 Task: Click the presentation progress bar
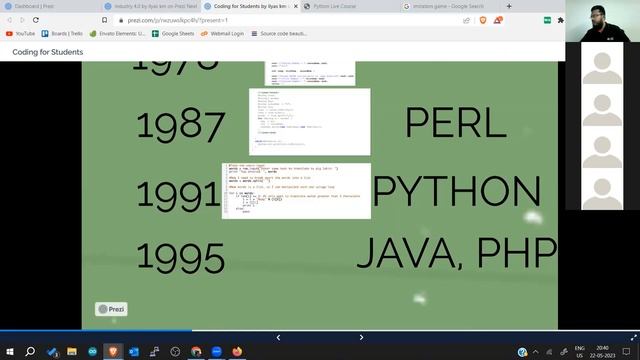pyautogui.click(x=320, y=330)
